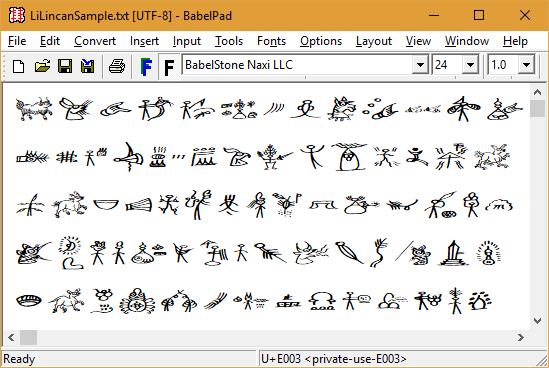Save file using floppy disk icon

click(x=65, y=66)
